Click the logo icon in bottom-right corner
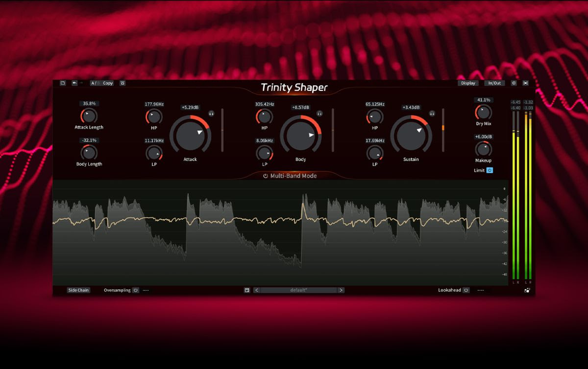 [x=527, y=290]
